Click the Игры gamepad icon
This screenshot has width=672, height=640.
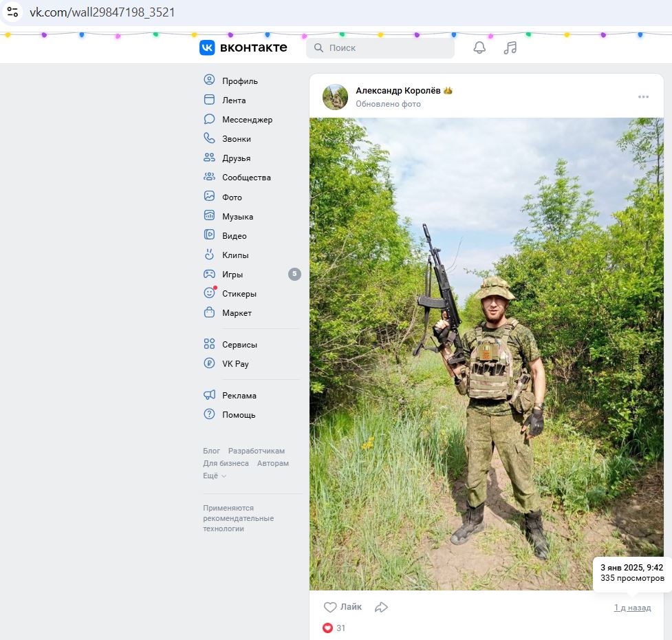pos(209,273)
